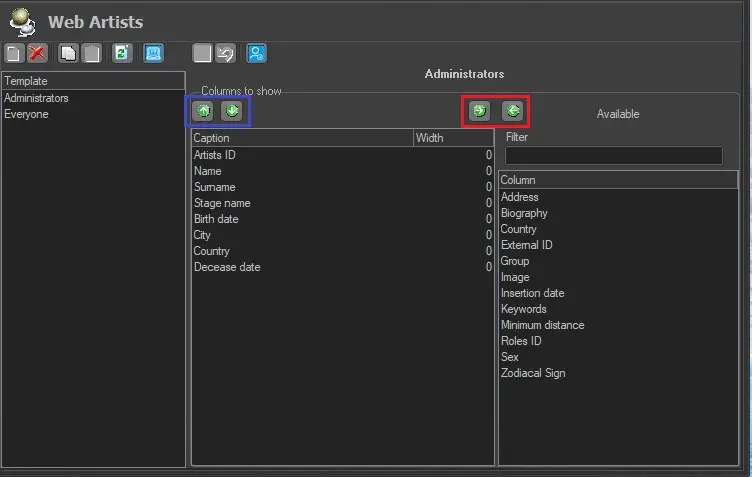The width and height of the screenshot is (752, 477).
Task: Select Zodiacal Sign in available list
Action: pyautogui.click(x=532, y=373)
